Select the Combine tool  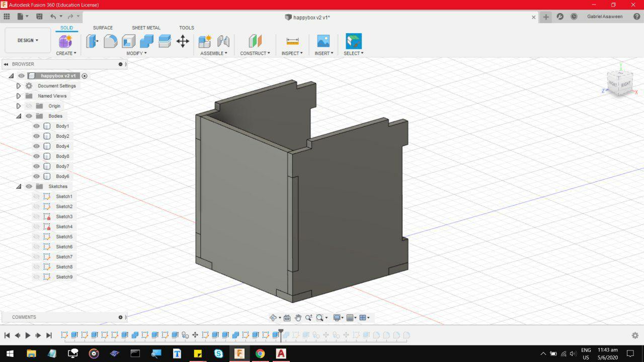click(146, 41)
